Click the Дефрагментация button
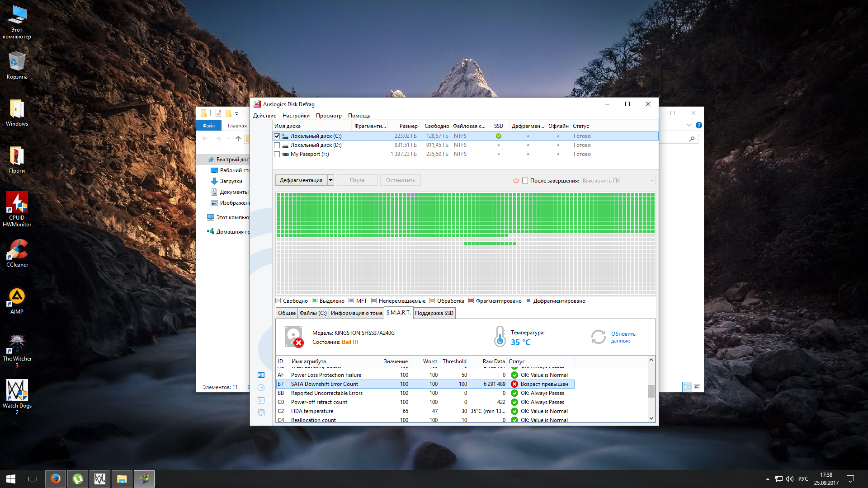 (x=301, y=180)
